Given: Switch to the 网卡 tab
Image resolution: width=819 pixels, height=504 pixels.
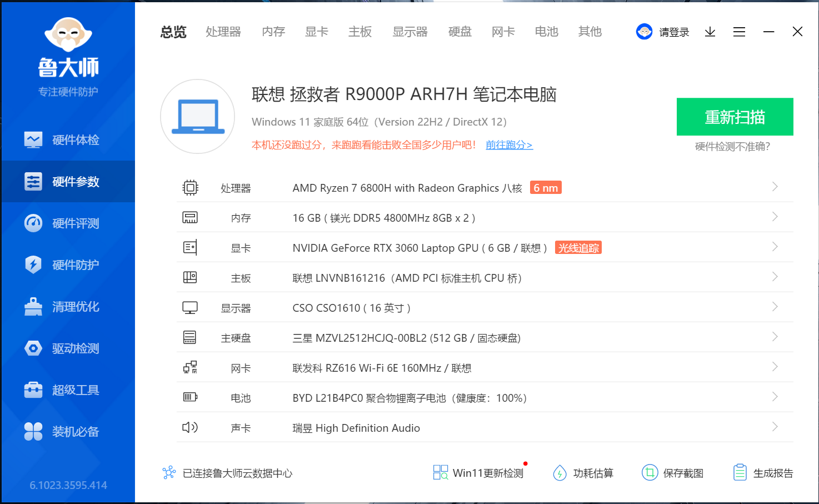Looking at the screenshot, I should coord(503,32).
